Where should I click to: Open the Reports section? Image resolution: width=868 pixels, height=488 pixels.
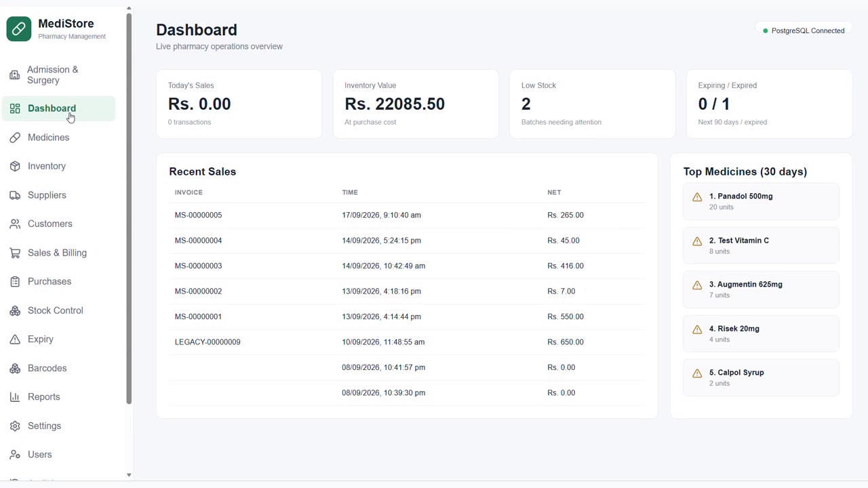tap(59, 397)
